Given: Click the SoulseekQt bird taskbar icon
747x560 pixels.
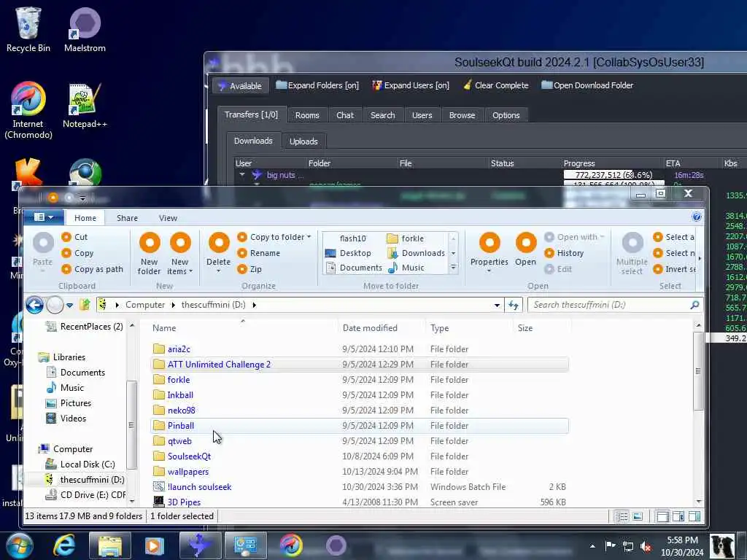Looking at the screenshot, I should pyautogui.click(x=201, y=545).
